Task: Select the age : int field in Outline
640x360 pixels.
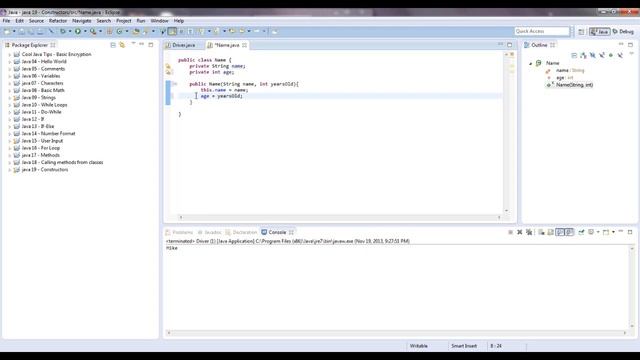Action: tap(564, 78)
